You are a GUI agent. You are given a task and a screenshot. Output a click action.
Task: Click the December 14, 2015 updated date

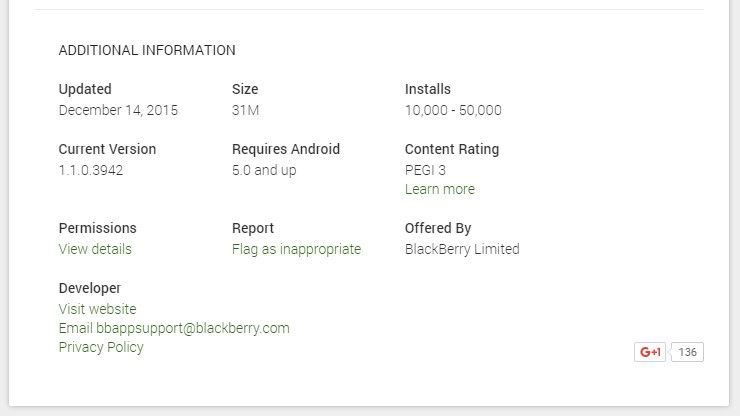click(x=118, y=110)
